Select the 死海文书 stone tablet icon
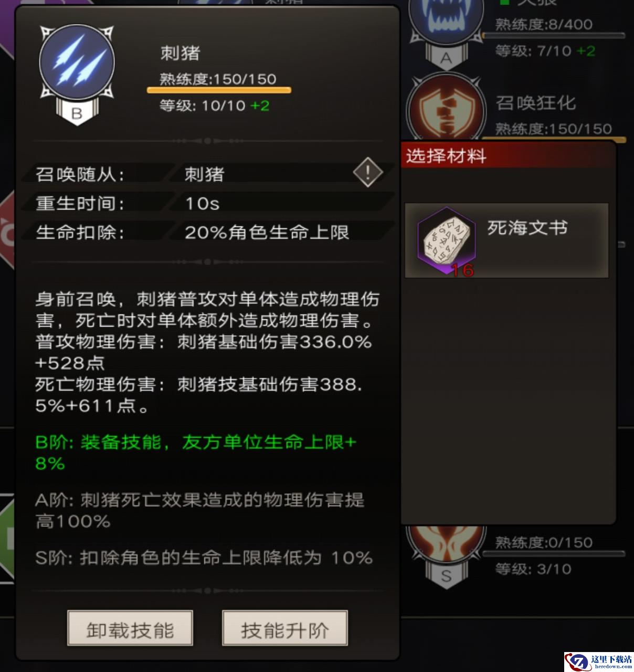This screenshot has width=634, height=672. click(x=447, y=240)
